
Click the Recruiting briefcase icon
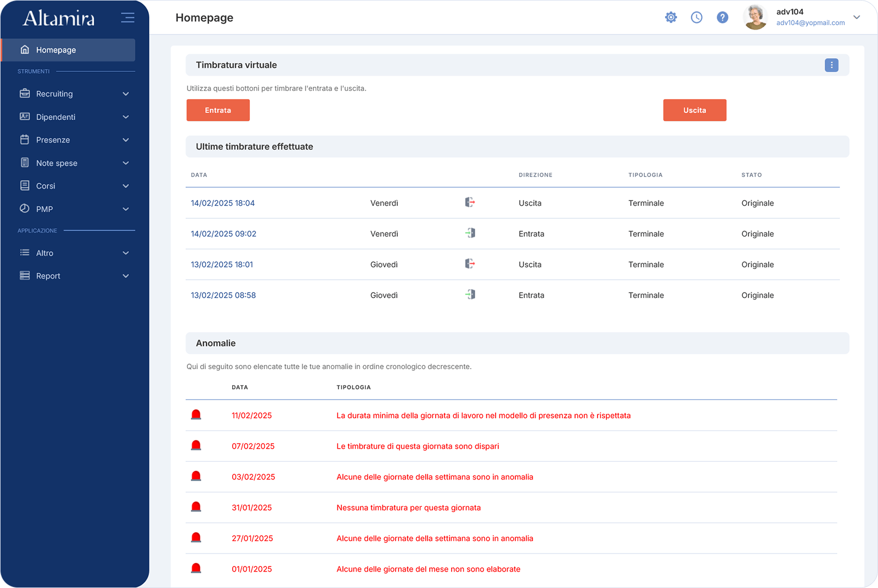click(25, 93)
